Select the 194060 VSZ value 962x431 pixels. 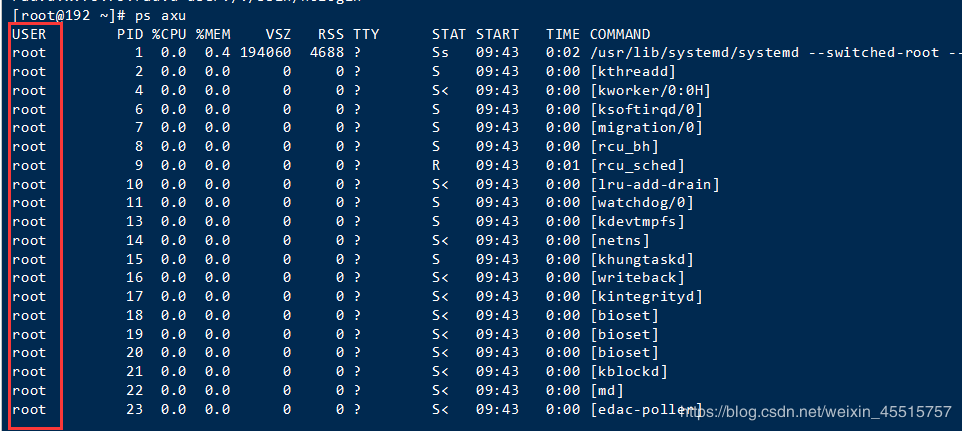coord(265,53)
